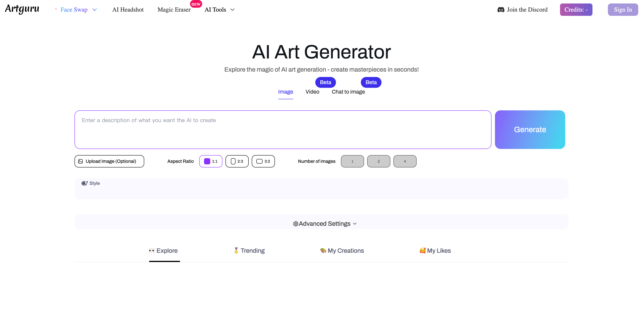Click the Sign In button

pyautogui.click(x=623, y=10)
